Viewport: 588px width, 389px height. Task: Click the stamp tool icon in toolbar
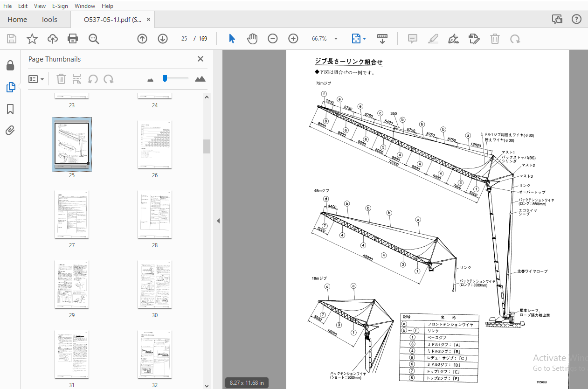474,39
